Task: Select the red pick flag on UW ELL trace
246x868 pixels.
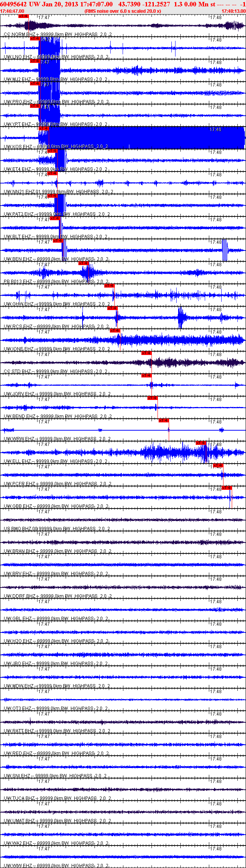Action: coord(201,443)
